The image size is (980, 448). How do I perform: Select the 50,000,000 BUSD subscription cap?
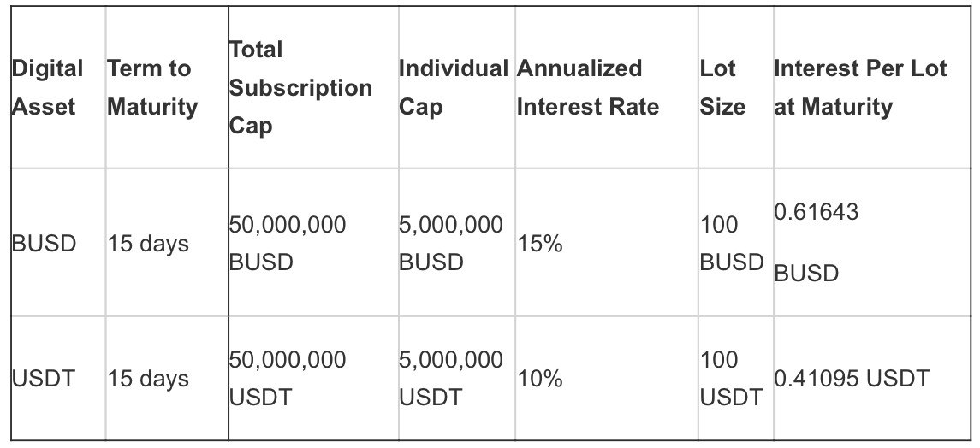[x=288, y=243]
